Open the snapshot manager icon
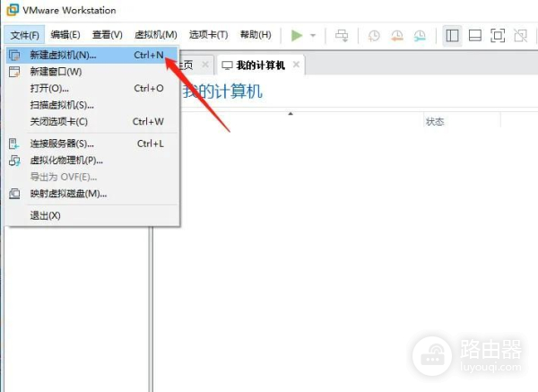 click(x=420, y=36)
